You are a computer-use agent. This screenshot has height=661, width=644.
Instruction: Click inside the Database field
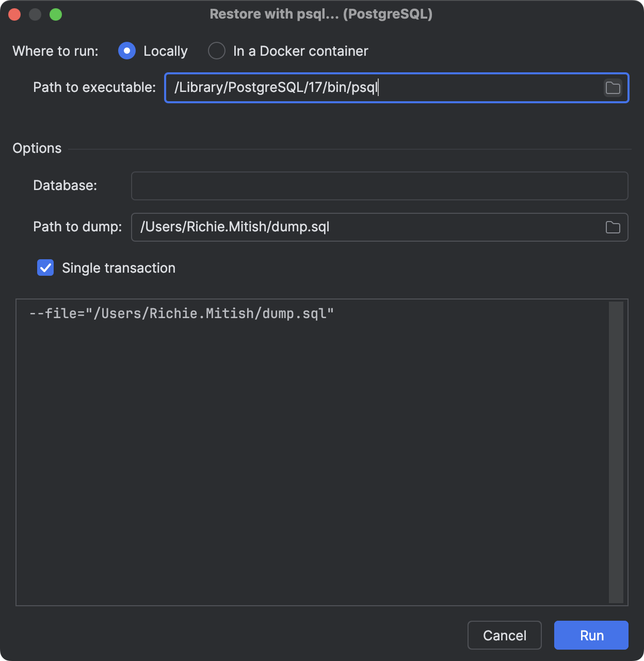click(379, 185)
